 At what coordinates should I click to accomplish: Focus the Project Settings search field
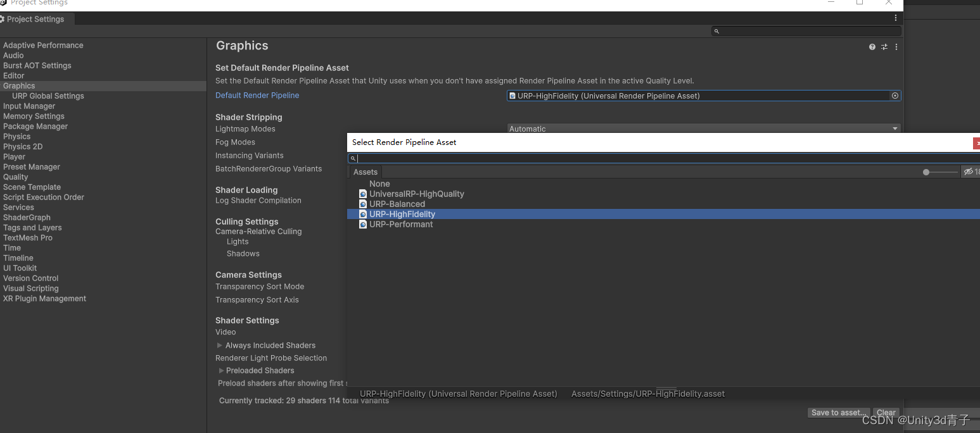pyautogui.click(x=806, y=31)
